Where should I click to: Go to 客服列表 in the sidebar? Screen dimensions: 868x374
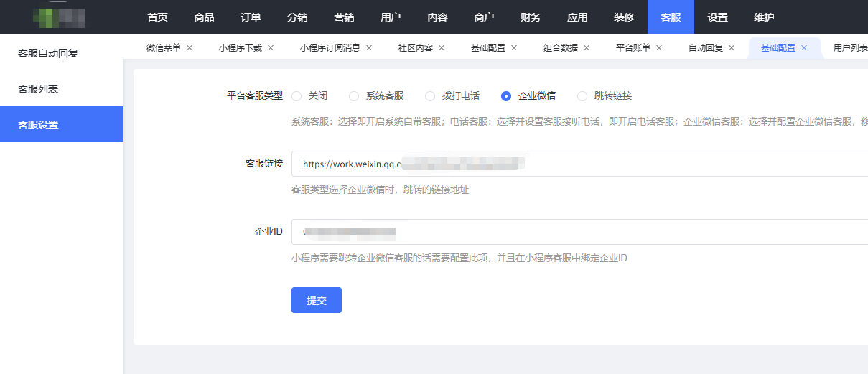[x=38, y=89]
